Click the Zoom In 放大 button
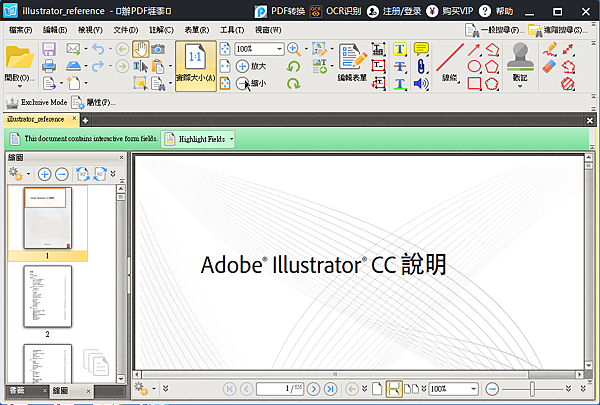The height and width of the screenshot is (405, 600). [251, 66]
